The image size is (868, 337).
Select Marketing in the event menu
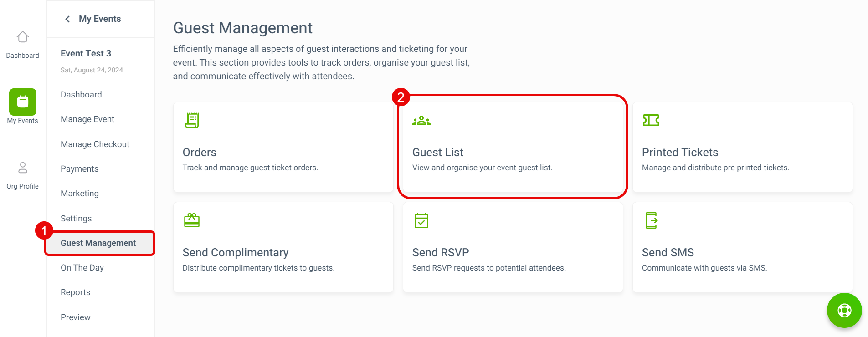tap(80, 194)
